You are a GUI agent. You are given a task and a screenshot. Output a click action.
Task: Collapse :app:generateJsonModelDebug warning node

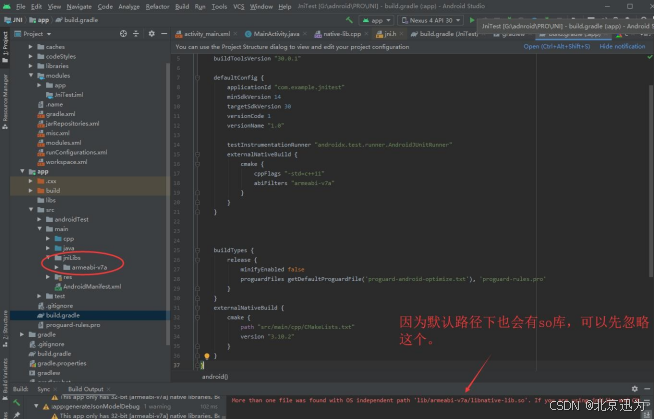click(x=36, y=406)
